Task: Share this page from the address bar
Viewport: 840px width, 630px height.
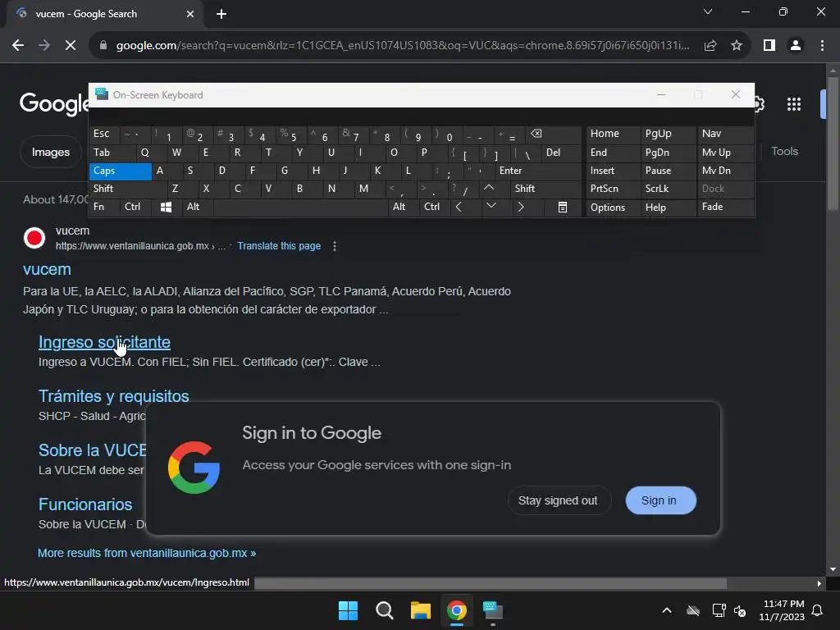Action: click(x=710, y=46)
